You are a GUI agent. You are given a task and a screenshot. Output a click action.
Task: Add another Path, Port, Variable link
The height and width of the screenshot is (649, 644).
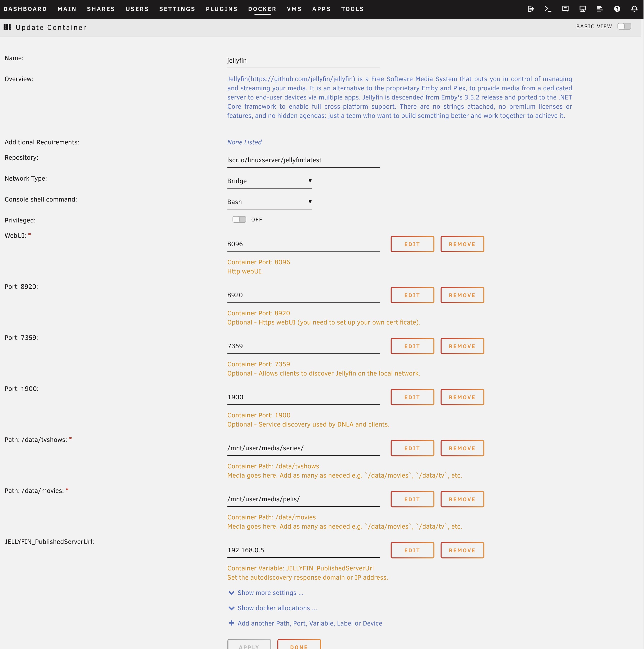(309, 623)
